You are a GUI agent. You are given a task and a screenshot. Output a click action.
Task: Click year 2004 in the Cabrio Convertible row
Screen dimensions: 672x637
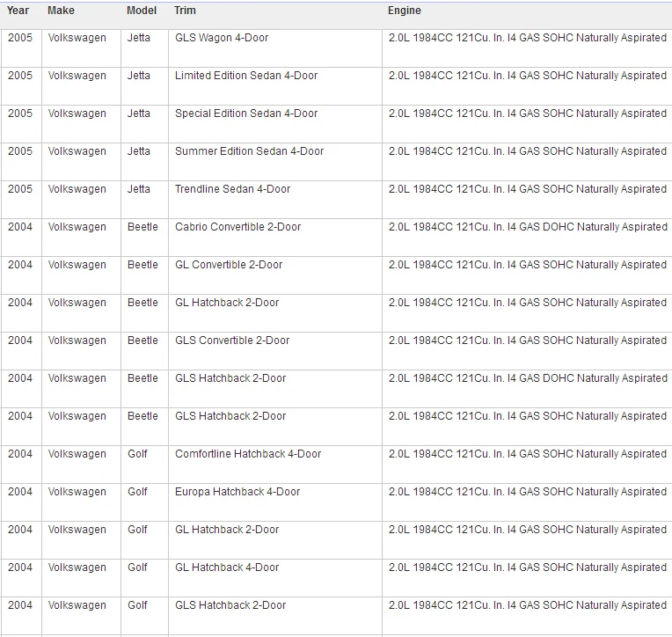pos(20,227)
